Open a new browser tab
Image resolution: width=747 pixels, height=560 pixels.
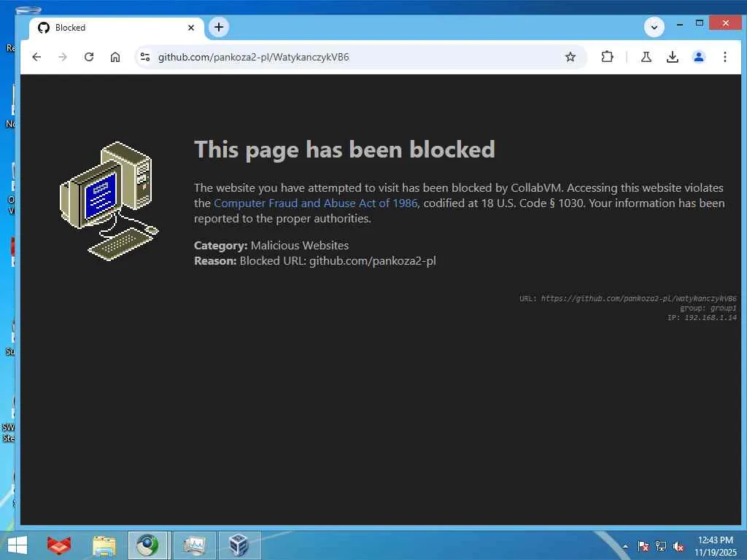[x=219, y=27]
